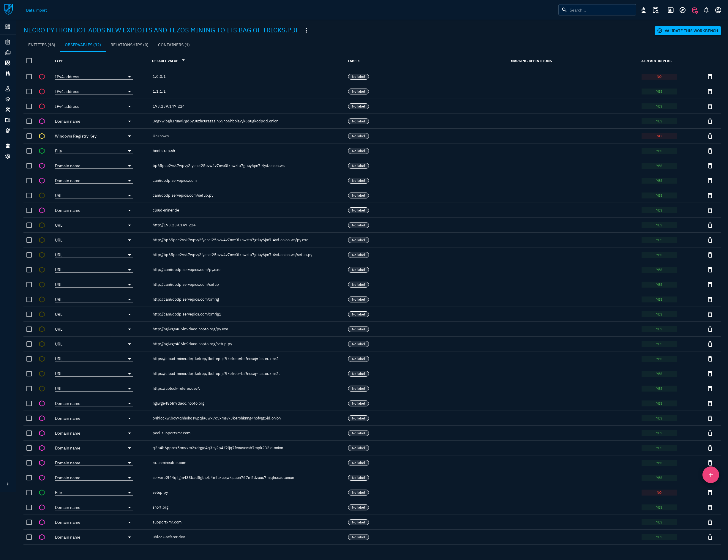Open the user profile account icon
The image size is (728, 560).
click(x=718, y=10)
